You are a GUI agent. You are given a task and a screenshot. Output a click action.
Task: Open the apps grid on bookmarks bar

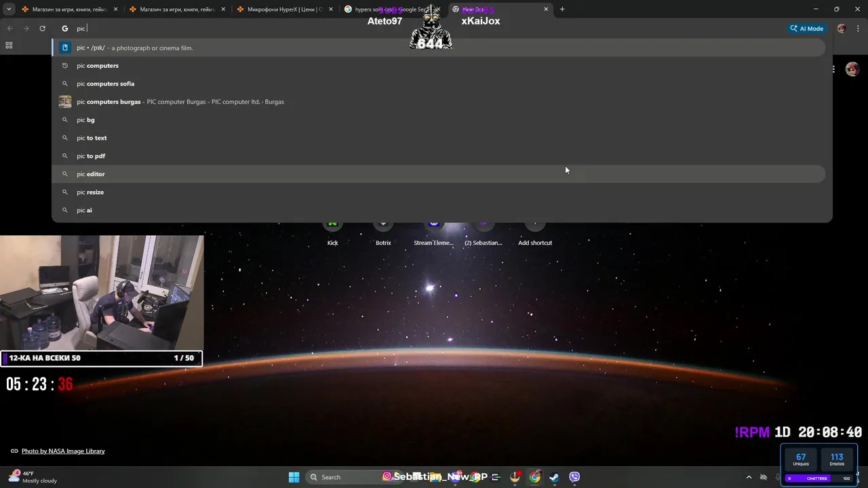click(9, 45)
